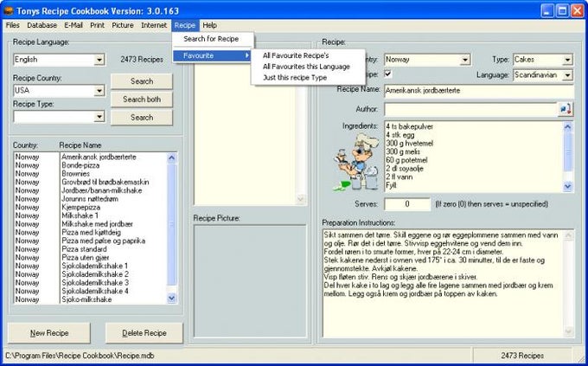This screenshot has height=366, width=588.
Task: Choose Search for Recipe menu entry
Action: tap(213, 39)
